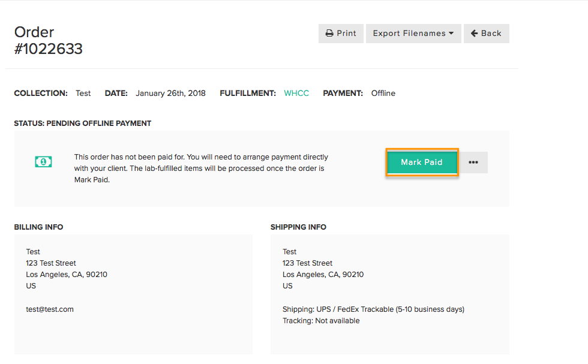The image size is (588, 364).
Task: Click the Billing Info section heading
Action: [x=38, y=227]
